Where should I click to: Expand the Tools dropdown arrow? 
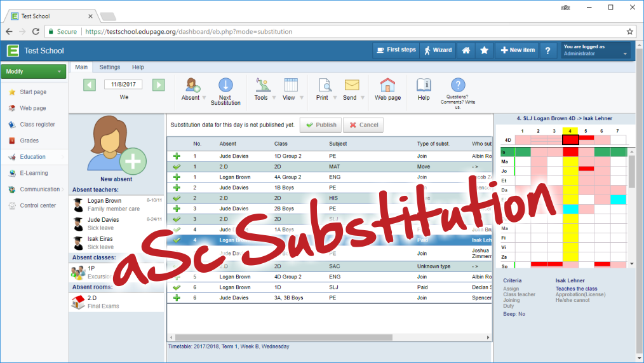tap(274, 98)
